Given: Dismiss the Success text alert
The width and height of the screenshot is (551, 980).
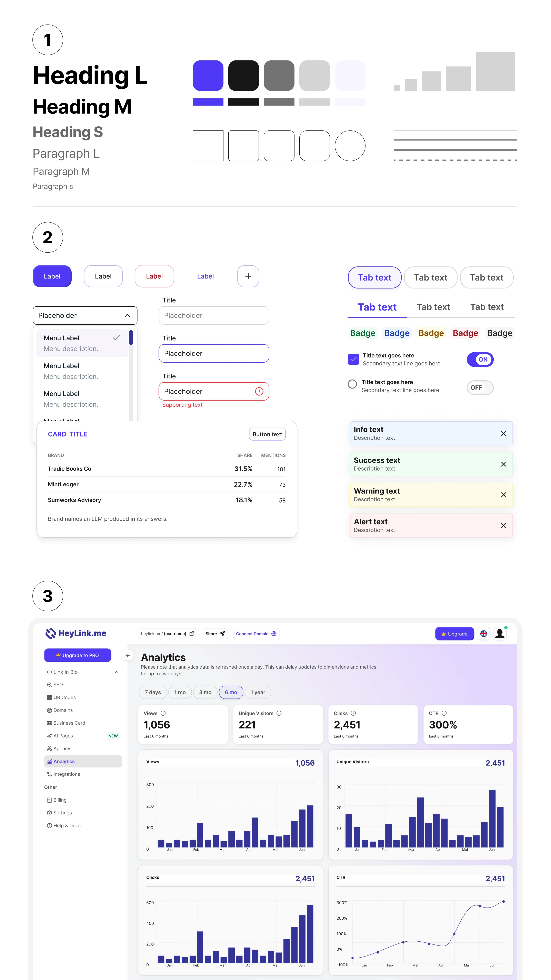Looking at the screenshot, I should coord(503,464).
